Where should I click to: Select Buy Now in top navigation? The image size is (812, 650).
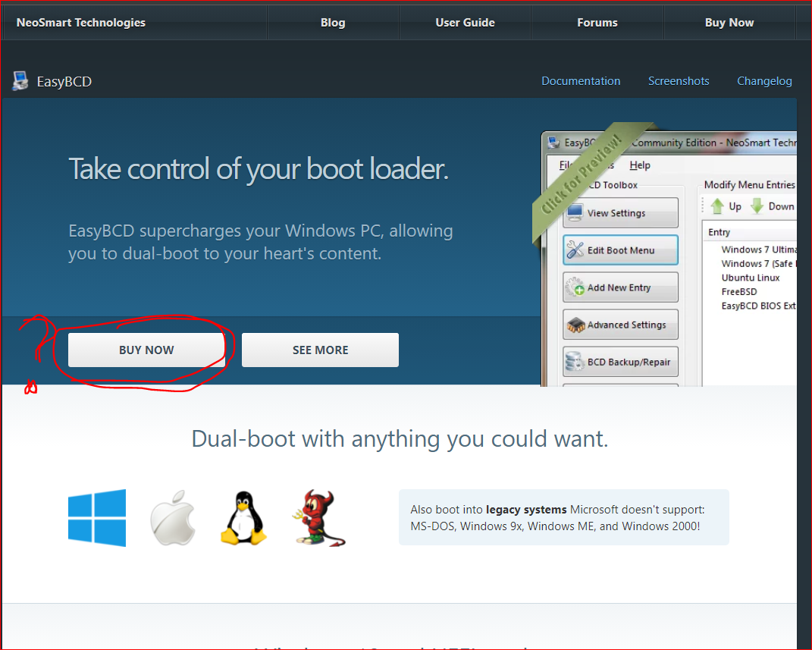pos(729,22)
